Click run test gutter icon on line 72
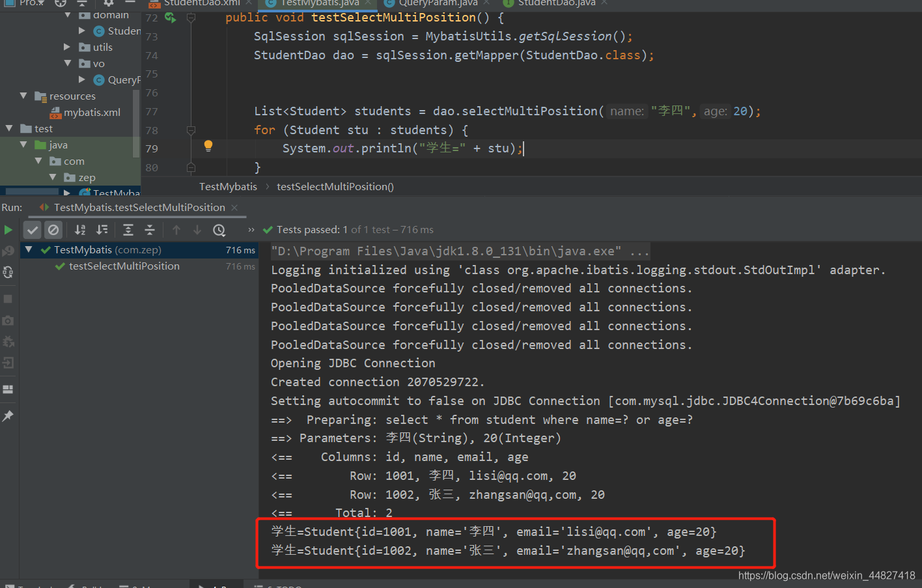The image size is (922, 588). [171, 18]
